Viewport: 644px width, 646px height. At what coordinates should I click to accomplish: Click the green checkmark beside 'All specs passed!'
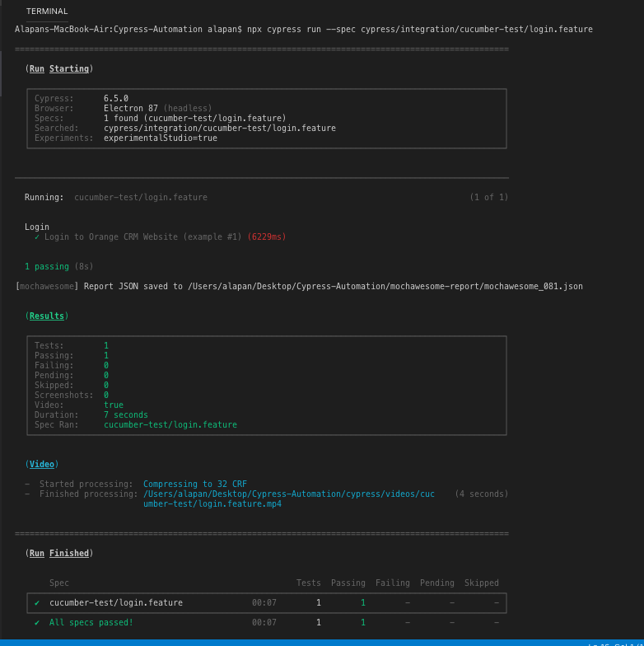(37, 623)
